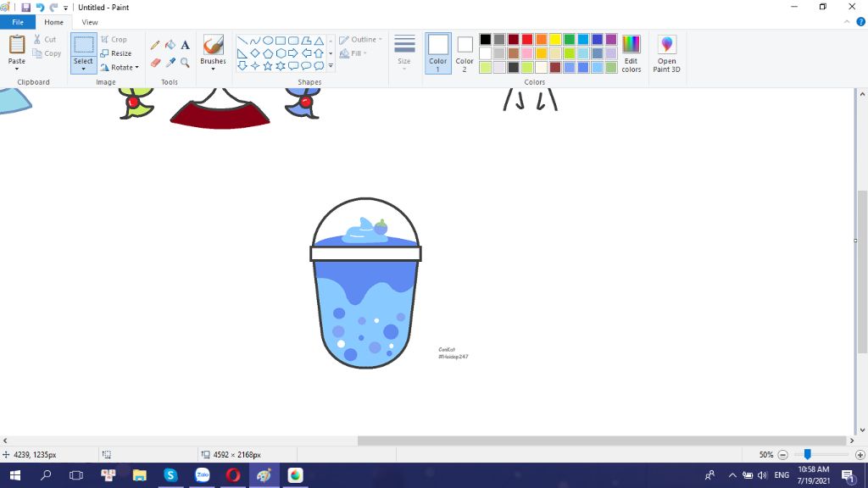
Task: Select the Eraser tool
Action: click(x=155, y=63)
